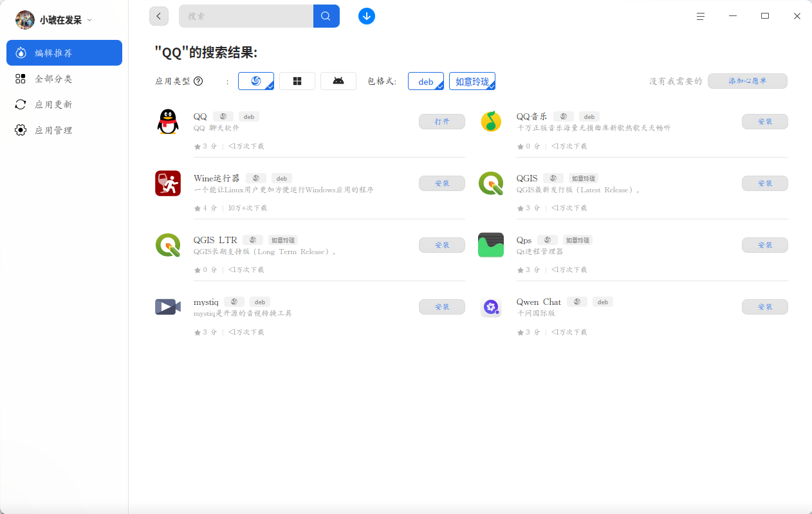812x514 pixels.
Task: Click the 搜索 search input field
Action: coord(246,16)
